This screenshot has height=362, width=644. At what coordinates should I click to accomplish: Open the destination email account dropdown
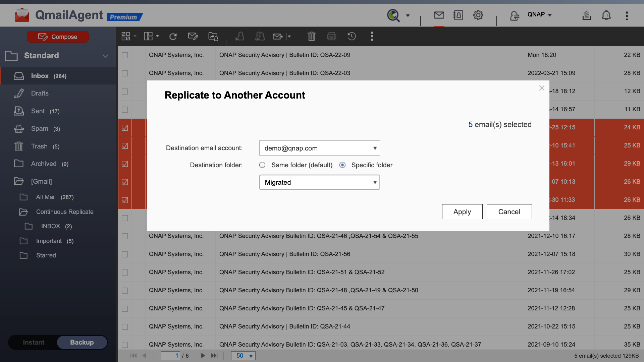(319, 148)
